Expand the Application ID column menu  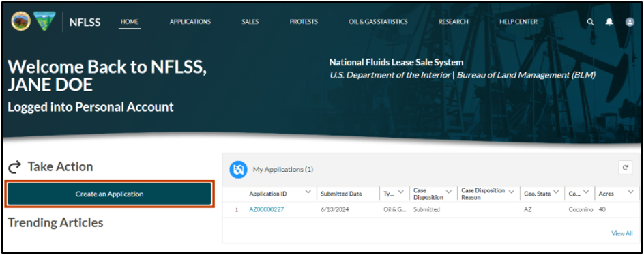[308, 192]
